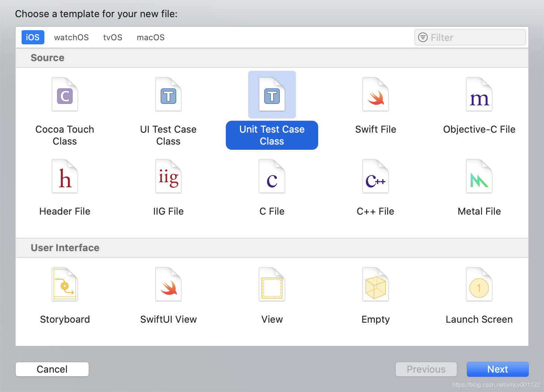Click the "View" label text
The height and width of the screenshot is (392, 544).
tap(272, 319)
